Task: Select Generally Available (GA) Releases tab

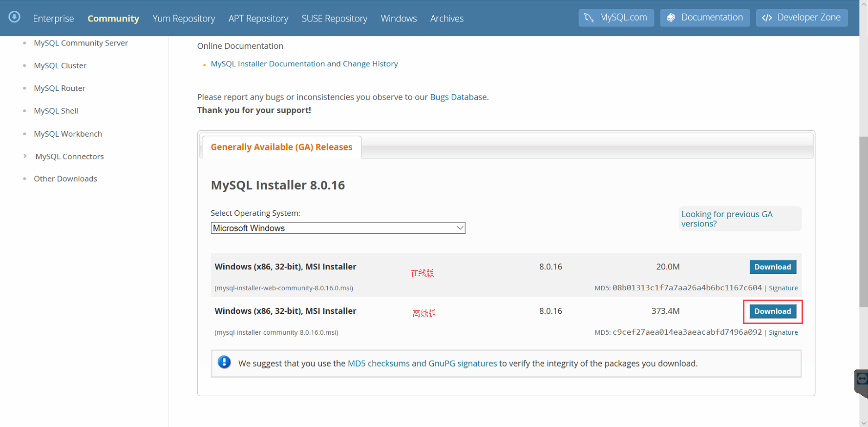Action: 281,147
